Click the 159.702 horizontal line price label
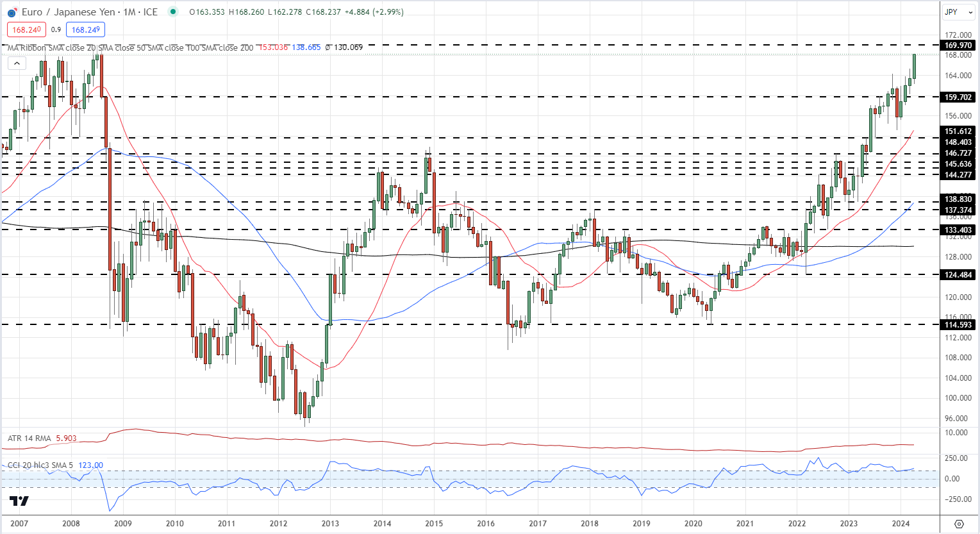The image size is (980, 534). pyautogui.click(x=958, y=97)
